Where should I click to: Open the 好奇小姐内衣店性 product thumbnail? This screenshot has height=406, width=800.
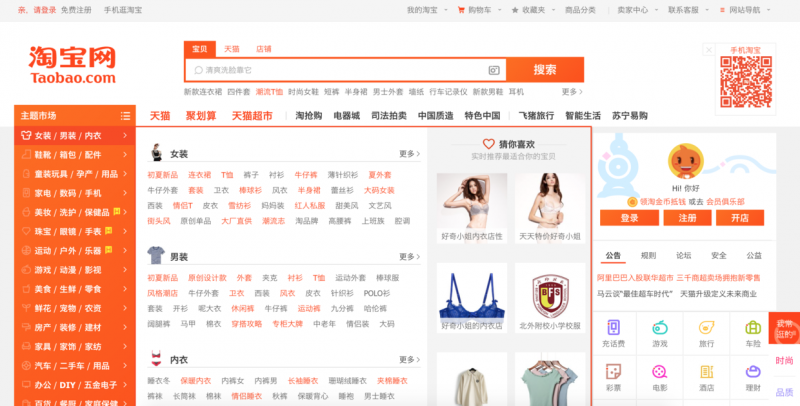pos(472,208)
